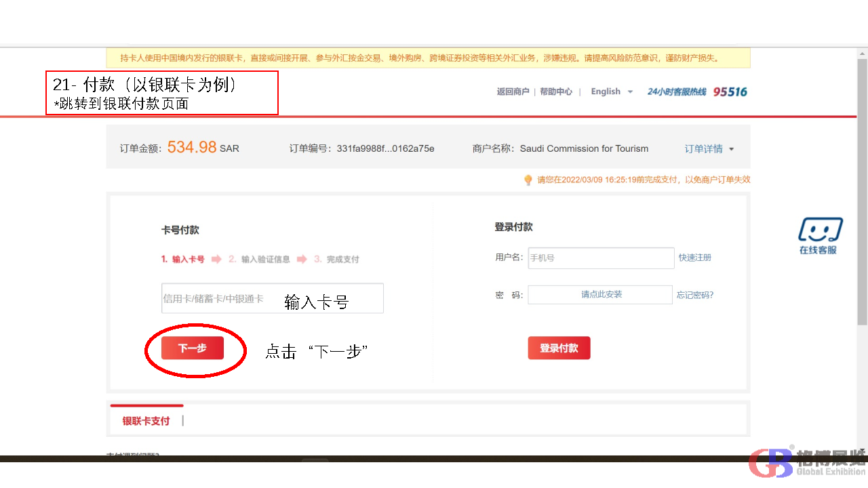868x488 pixels.
Task: Focus the 用户名 phone number field
Action: pyautogui.click(x=601, y=258)
